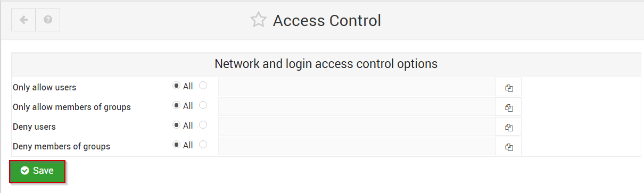
Task: Focus the Deny members of groups text field
Action: click(x=357, y=147)
